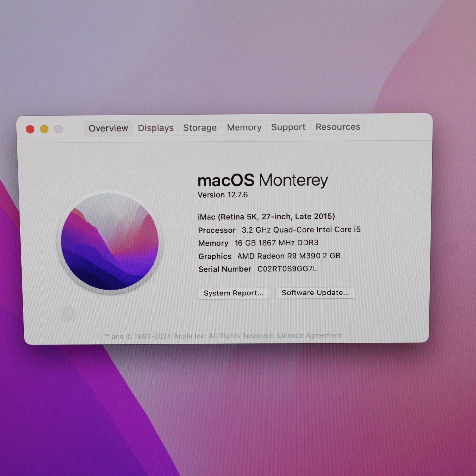This screenshot has height=476, width=476.
Task: Open the Storage tab
Action: pyautogui.click(x=200, y=127)
